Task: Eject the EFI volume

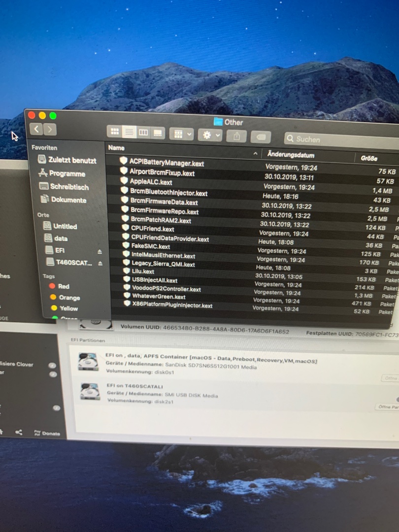Action: pyautogui.click(x=100, y=251)
